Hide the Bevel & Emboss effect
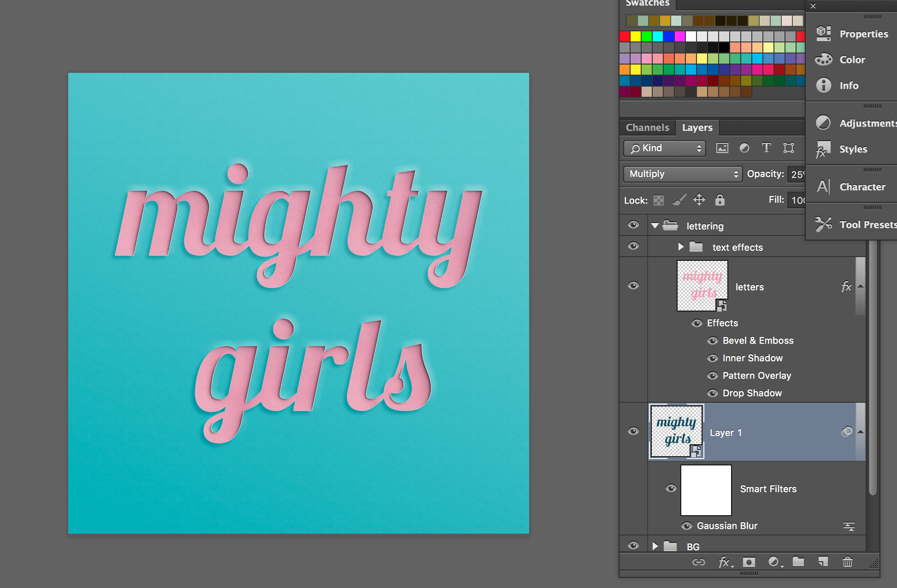 (713, 341)
